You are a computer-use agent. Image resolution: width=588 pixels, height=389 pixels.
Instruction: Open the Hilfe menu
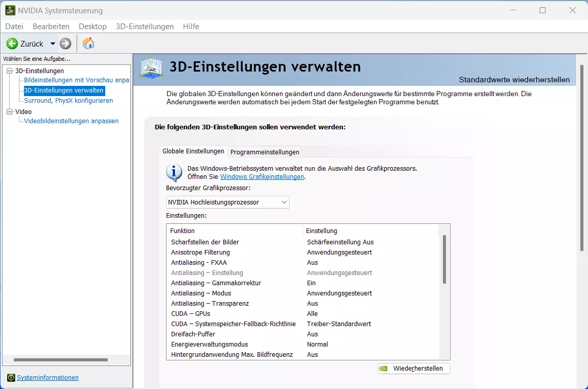tap(191, 26)
